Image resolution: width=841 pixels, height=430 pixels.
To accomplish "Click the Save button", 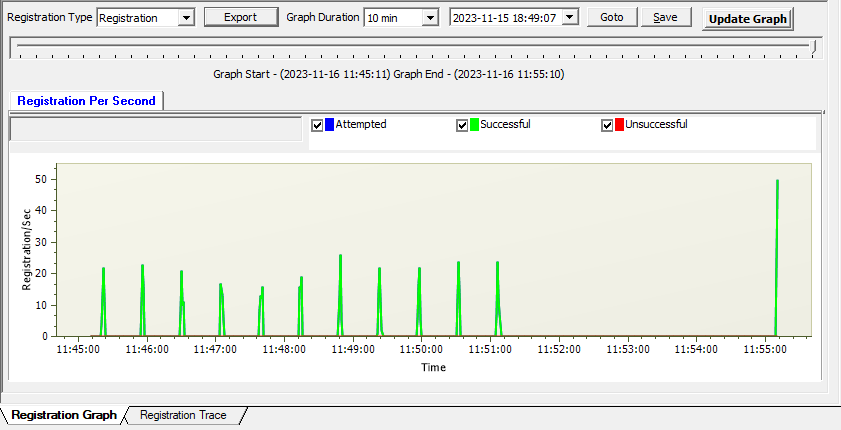I will [666, 17].
